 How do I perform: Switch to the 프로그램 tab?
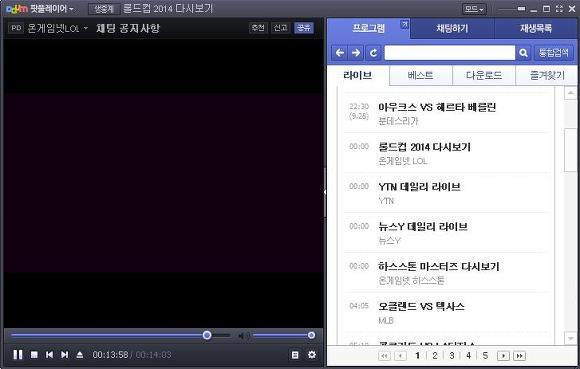368,28
